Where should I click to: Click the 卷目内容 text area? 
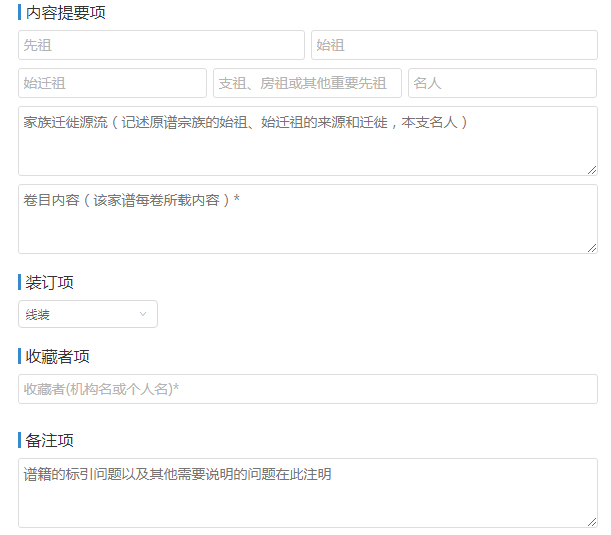tap(307, 219)
